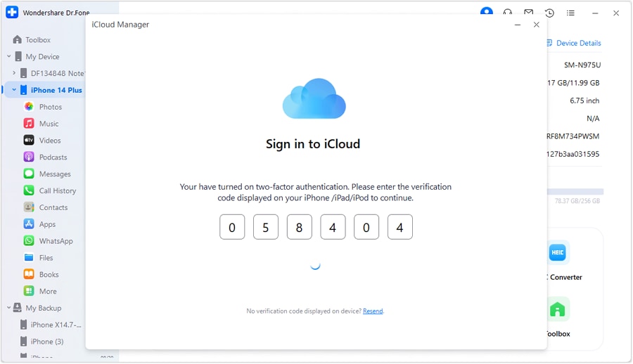Open the Music category
633x364 pixels.
[49, 124]
